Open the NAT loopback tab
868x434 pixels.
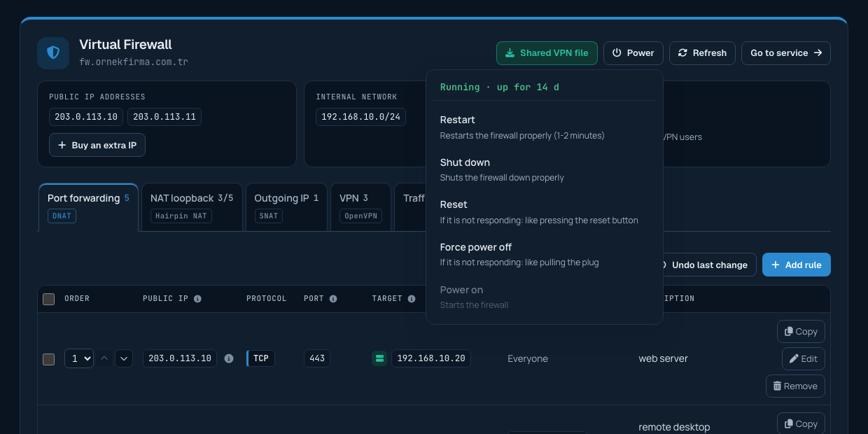coord(192,207)
